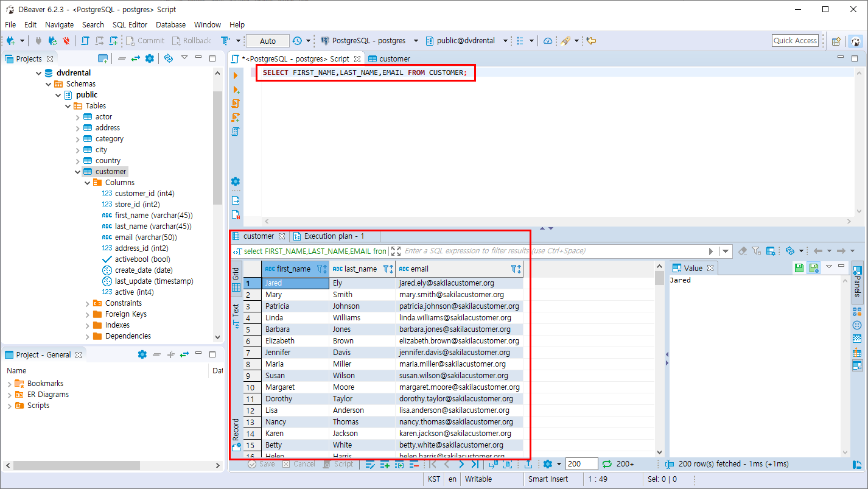The height and width of the screenshot is (489, 868).
Task: Click the Save value icon in Value panel
Action: [800, 268]
